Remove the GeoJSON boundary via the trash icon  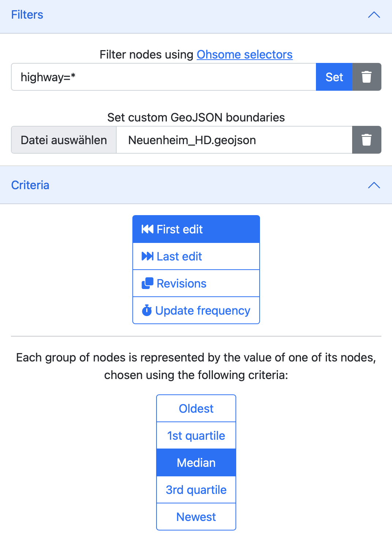coord(367,140)
